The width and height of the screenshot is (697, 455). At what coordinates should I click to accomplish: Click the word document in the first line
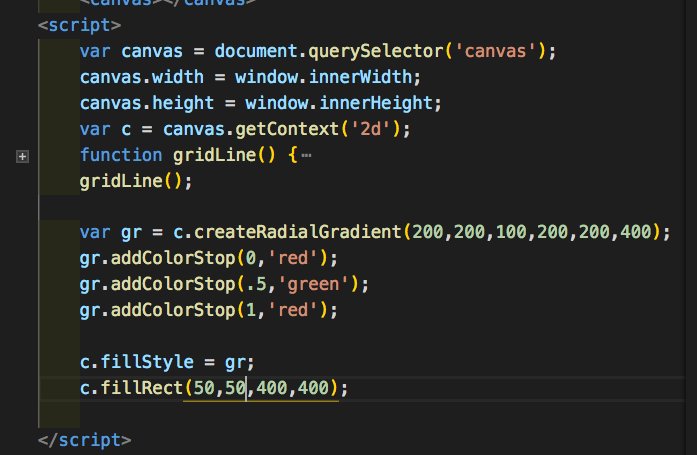pos(256,52)
